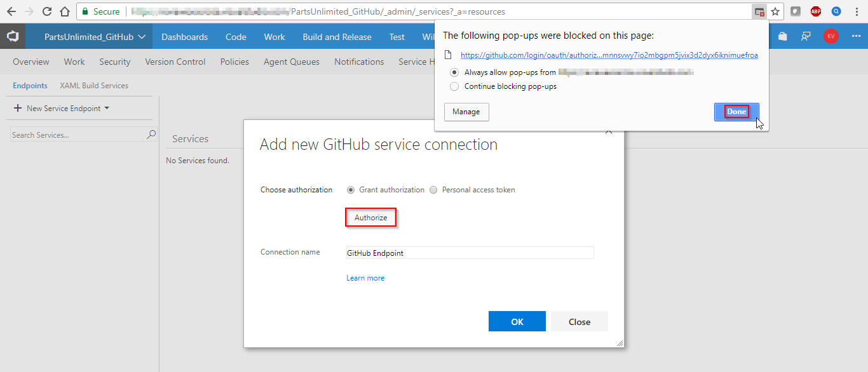Open the Code hub
Viewport: 868px width, 372px height.
coord(236,37)
